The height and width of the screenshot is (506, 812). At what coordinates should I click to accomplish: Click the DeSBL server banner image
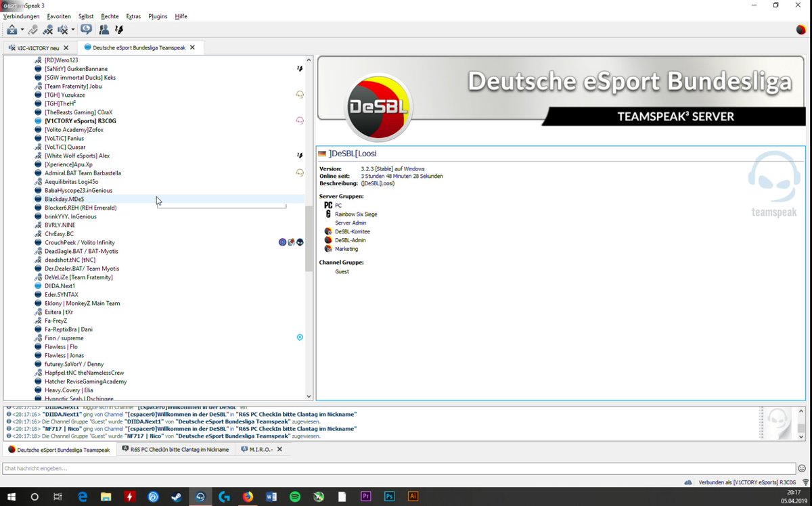tap(561, 99)
